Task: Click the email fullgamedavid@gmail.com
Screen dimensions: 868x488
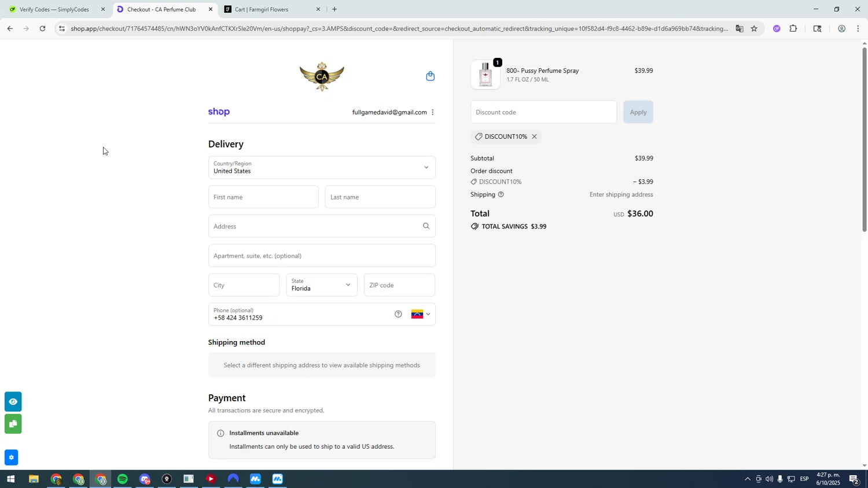Action: tap(389, 112)
